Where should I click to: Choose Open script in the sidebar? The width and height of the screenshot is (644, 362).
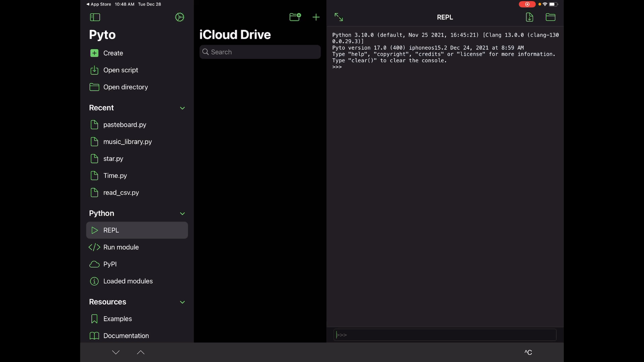(x=137, y=70)
